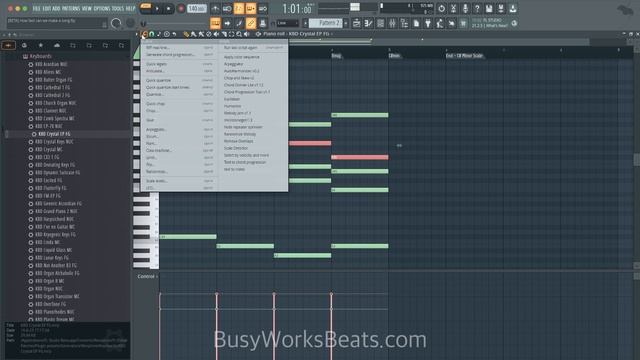Viewport: 640px width, 360px height.
Task: Run Remove Overlaps script
Action: tap(239, 141)
